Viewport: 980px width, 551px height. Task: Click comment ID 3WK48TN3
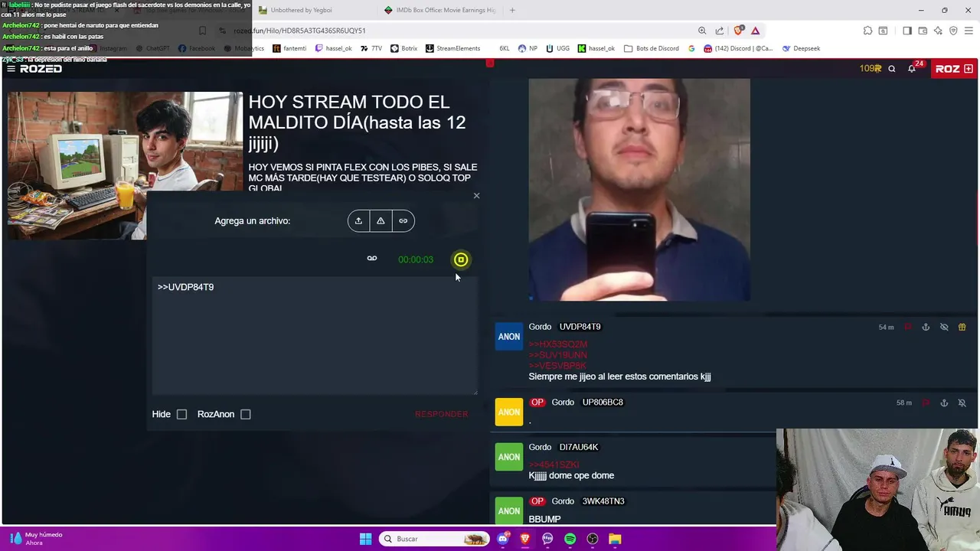coord(603,501)
